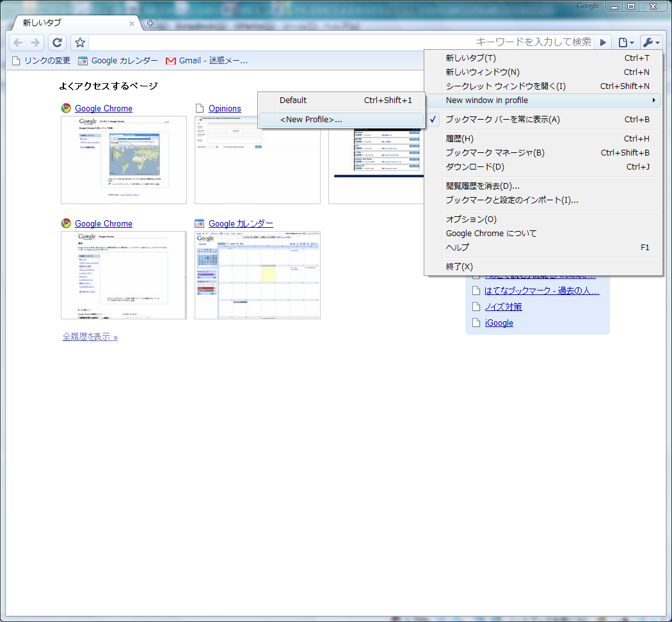Screen dimensions: 672x622
Task: Toggle ブックマーク バーを常に表示 checkmark item
Action: [x=543, y=120]
